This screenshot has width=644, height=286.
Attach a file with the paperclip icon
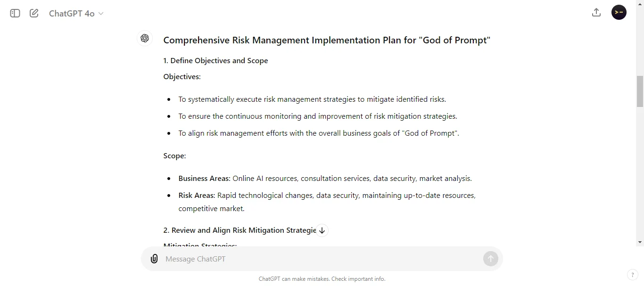pos(154,259)
